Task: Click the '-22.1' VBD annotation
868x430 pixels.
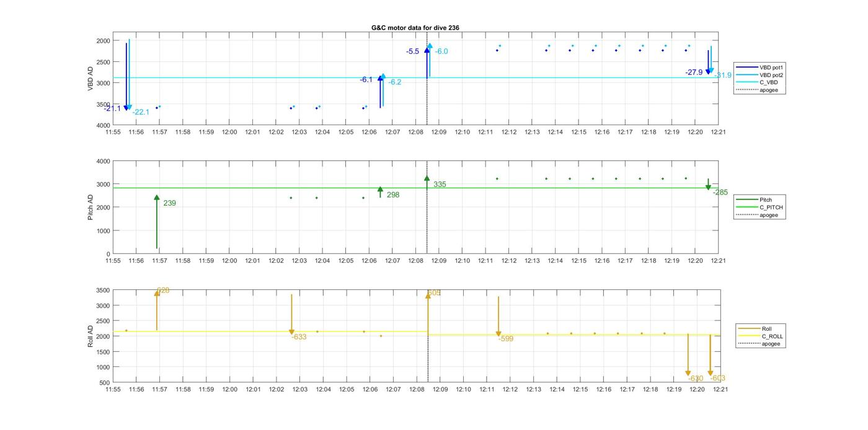Action: (141, 112)
